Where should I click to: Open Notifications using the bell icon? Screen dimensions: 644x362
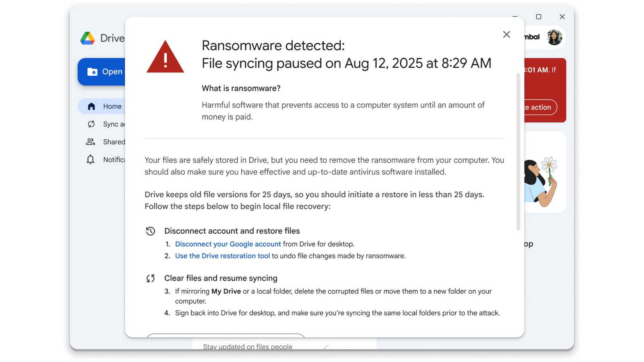[91, 160]
